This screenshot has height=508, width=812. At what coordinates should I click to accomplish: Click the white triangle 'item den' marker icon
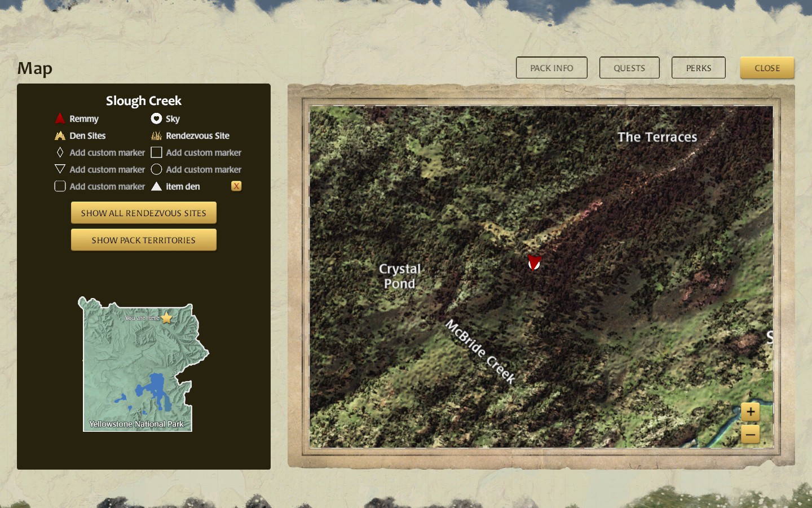click(x=156, y=186)
